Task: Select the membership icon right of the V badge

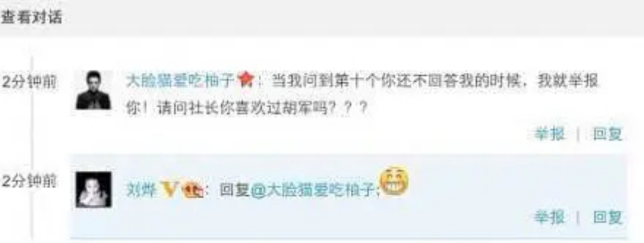Action: [192, 190]
